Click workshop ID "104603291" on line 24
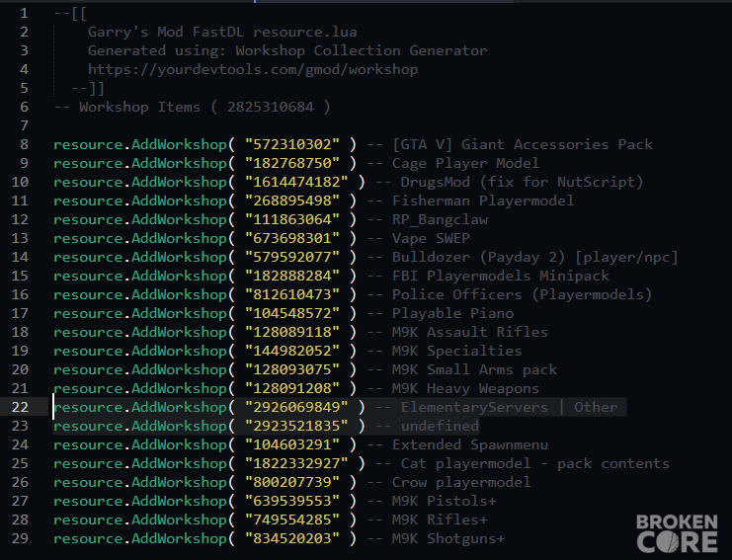The width and height of the screenshot is (732, 560). coord(292,444)
